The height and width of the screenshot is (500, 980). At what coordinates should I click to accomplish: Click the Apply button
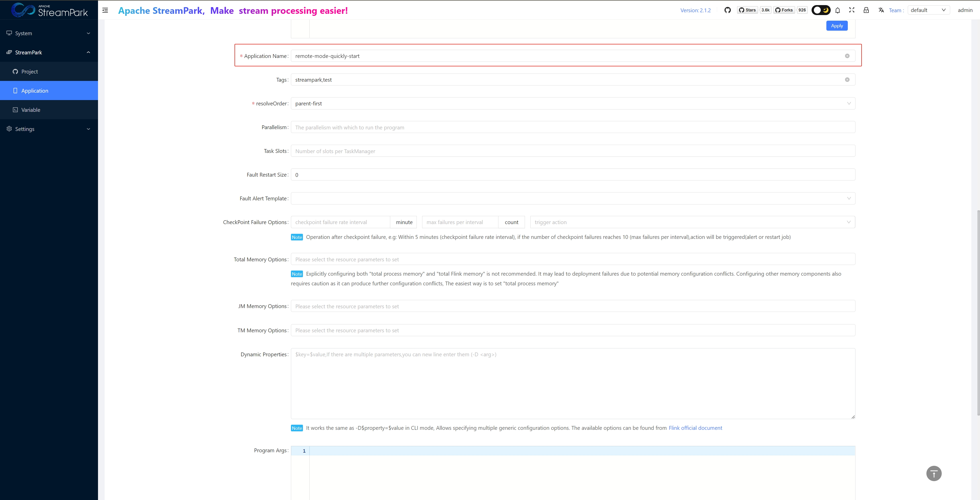[x=837, y=26]
